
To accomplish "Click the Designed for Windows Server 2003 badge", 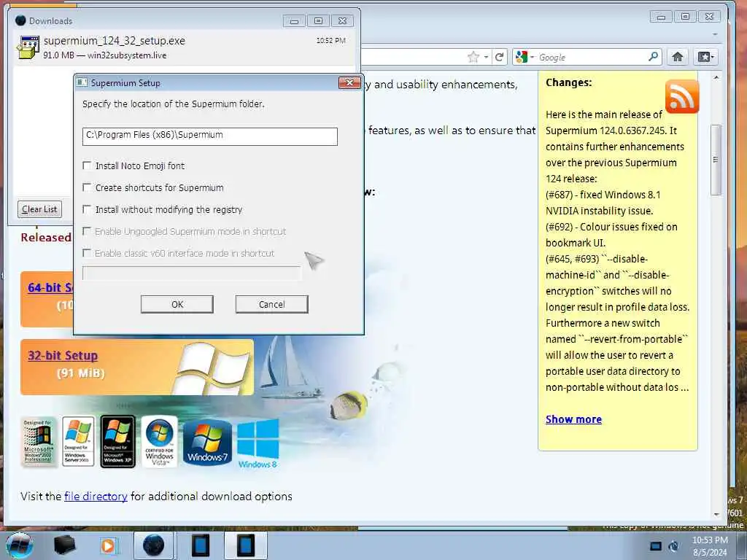I will click(x=79, y=442).
